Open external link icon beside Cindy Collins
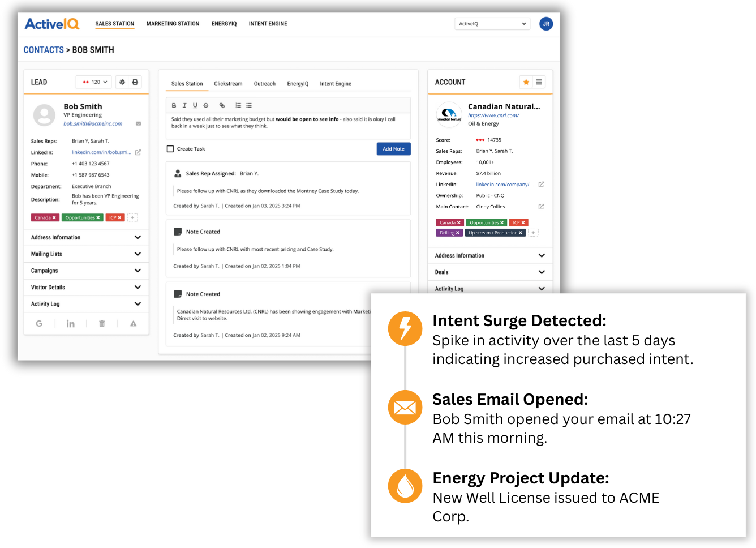The height and width of the screenshot is (548, 756). point(541,207)
